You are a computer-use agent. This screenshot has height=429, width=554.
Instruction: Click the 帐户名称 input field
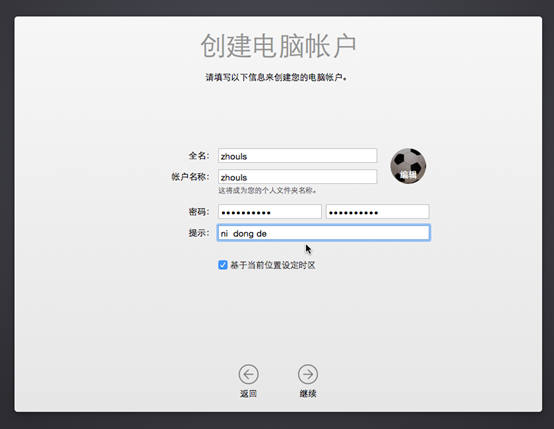tap(297, 177)
